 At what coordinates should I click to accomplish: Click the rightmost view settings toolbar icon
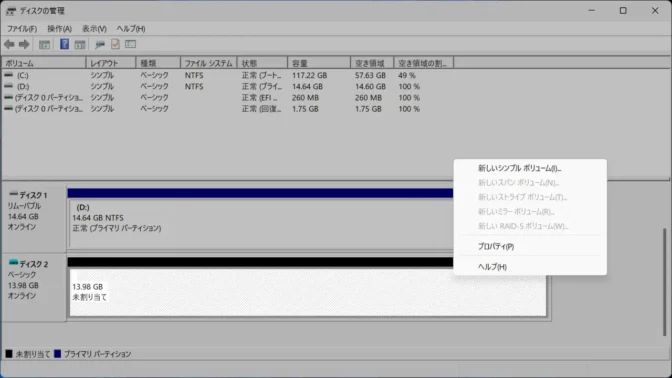(x=130, y=44)
